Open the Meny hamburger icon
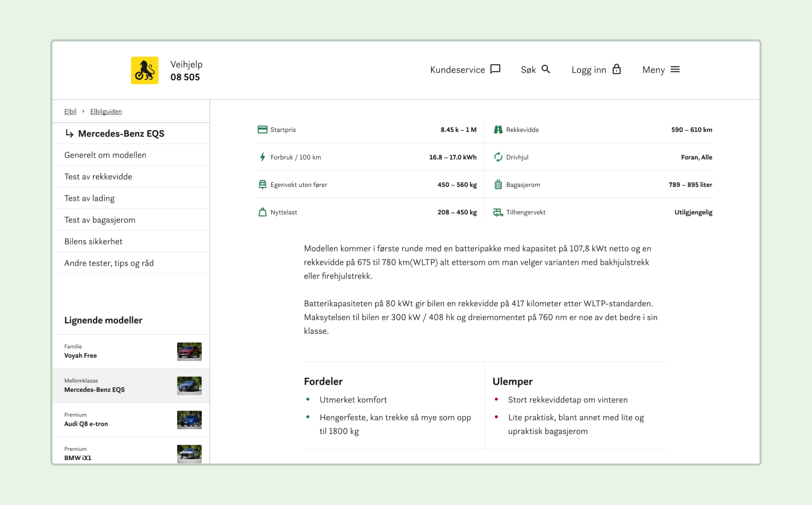The height and width of the screenshot is (505, 812). [x=675, y=69]
